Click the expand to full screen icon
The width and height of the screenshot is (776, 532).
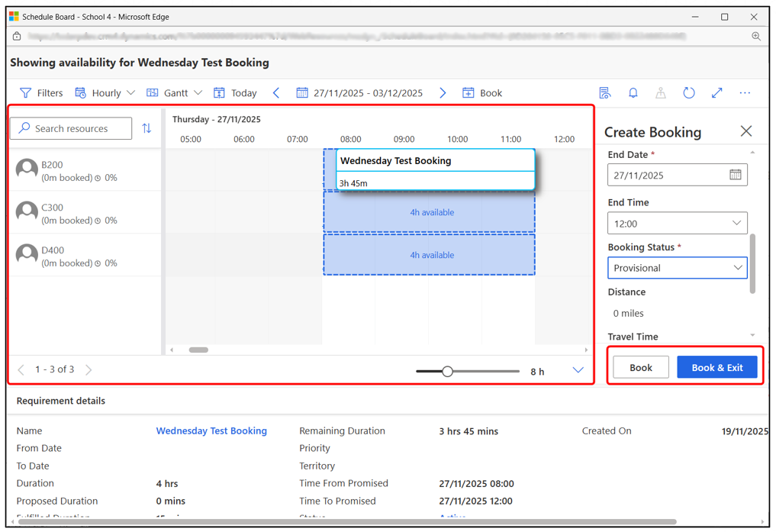pos(716,93)
